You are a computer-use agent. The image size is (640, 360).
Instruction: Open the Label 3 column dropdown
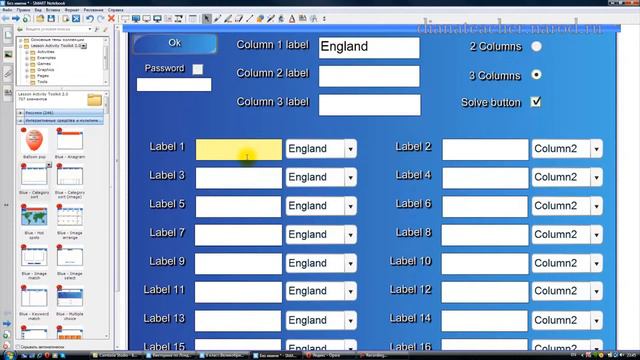point(351,178)
